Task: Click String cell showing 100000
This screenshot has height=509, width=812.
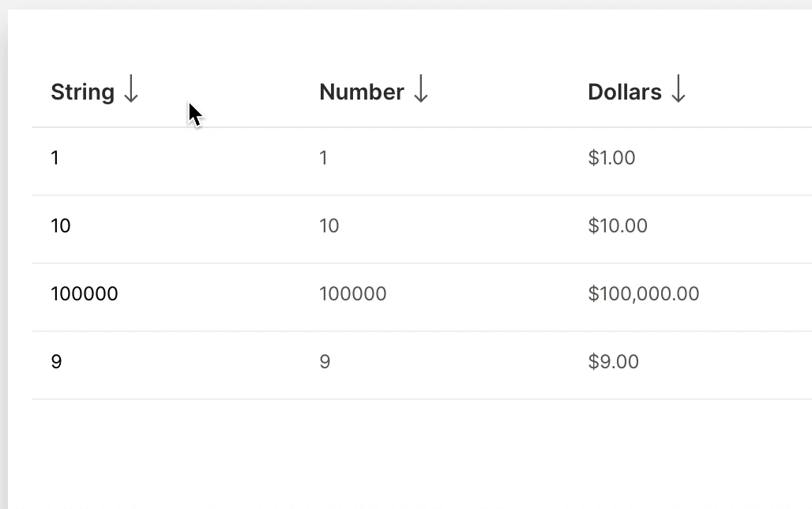Action: [x=85, y=294]
